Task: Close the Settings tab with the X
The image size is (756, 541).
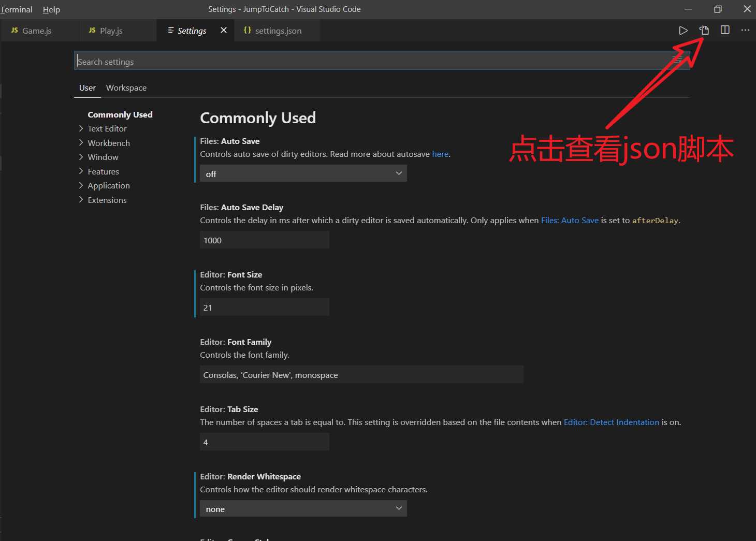Action: click(224, 31)
